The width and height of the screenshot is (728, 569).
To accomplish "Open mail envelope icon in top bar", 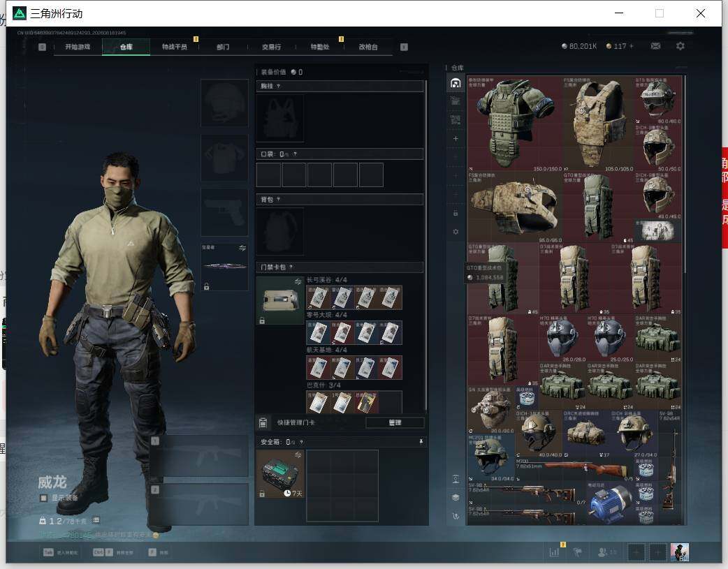I will pyautogui.click(x=655, y=46).
